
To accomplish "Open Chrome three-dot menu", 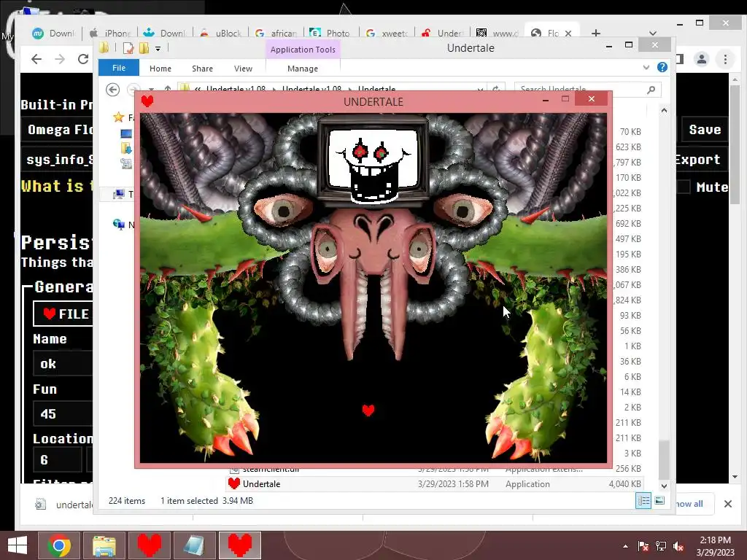I will 726,59.
